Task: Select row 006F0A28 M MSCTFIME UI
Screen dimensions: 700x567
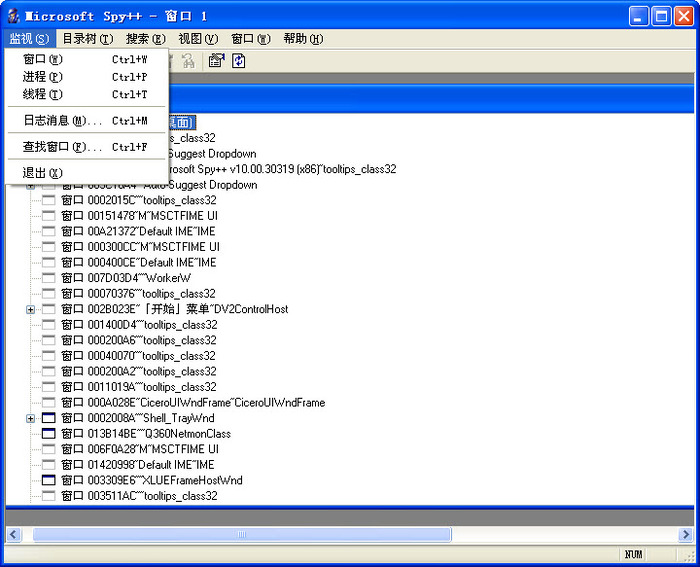Action: (140, 449)
